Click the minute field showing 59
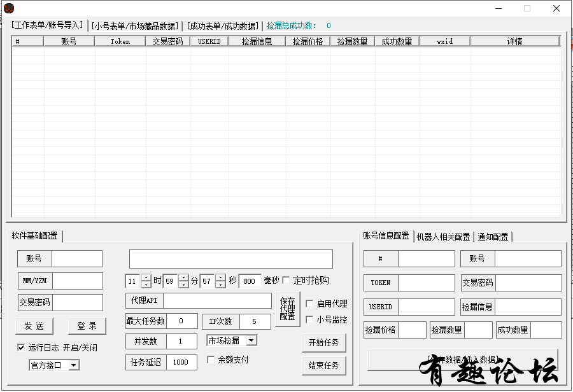The height and width of the screenshot is (392, 573). [x=171, y=281]
